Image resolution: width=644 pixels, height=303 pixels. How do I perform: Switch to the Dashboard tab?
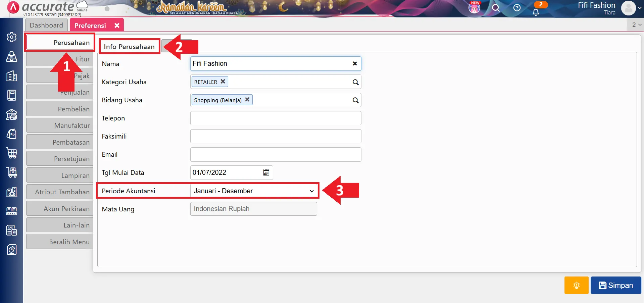pyautogui.click(x=46, y=25)
